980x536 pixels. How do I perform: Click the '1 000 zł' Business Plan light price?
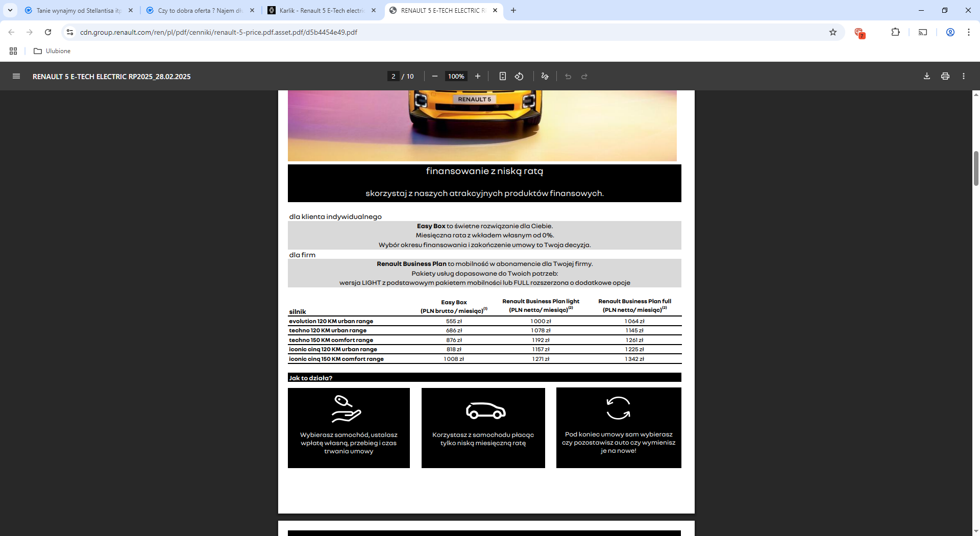click(541, 321)
